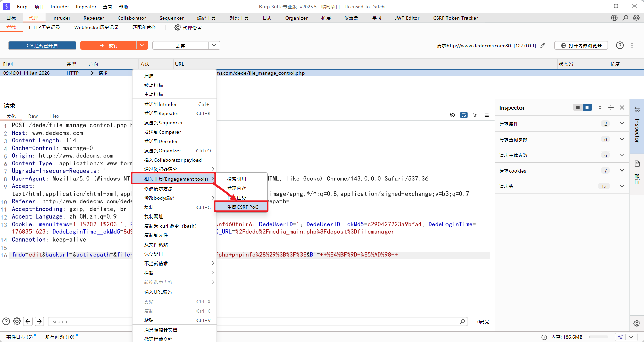644x342 pixels.
Task: Open the global search magnifier
Action: [x=625, y=18]
